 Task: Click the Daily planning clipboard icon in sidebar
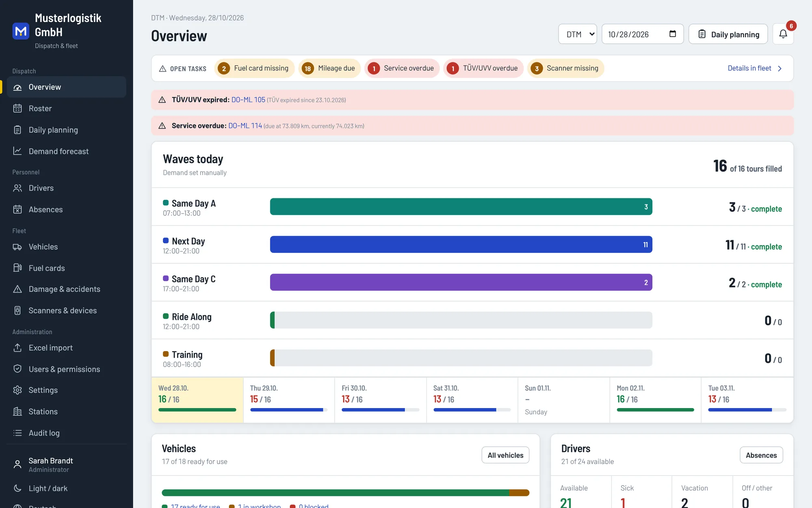point(17,130)
